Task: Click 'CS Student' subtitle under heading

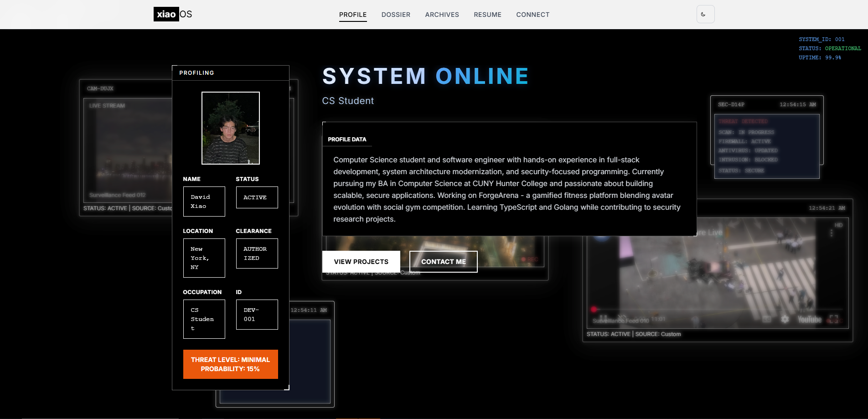Action: (x=348, y=101)
